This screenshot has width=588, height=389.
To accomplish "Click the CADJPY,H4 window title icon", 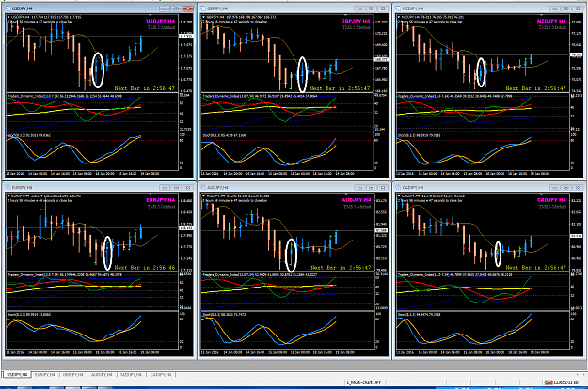I will click(398, 187).
